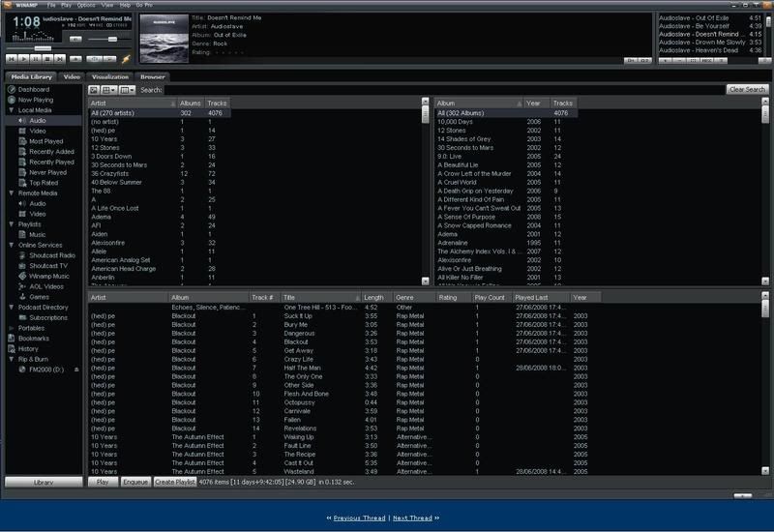Toggle the mute button beside the volume slider
This screenshot has height=532, width=774.
click(75, 39)
